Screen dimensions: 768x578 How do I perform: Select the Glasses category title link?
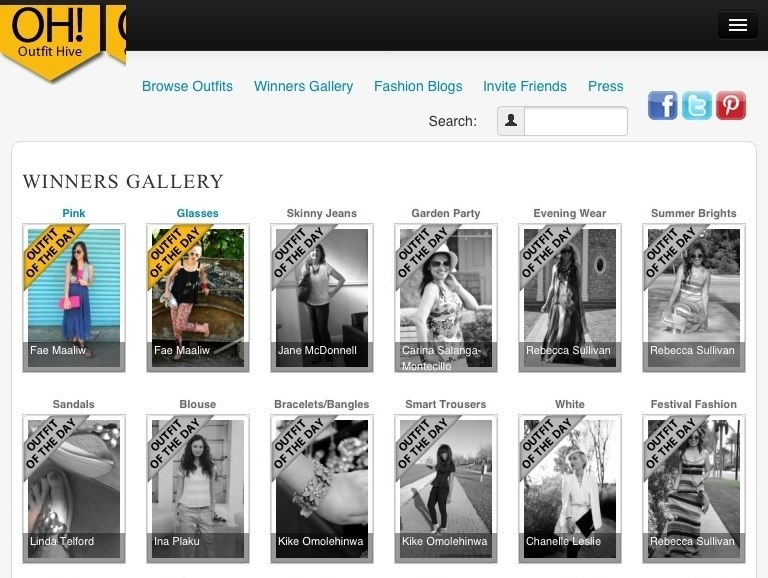coord(197,213)
